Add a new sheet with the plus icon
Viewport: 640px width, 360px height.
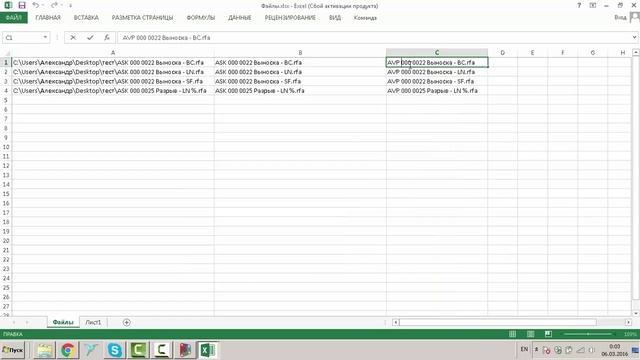pos(127,322)
